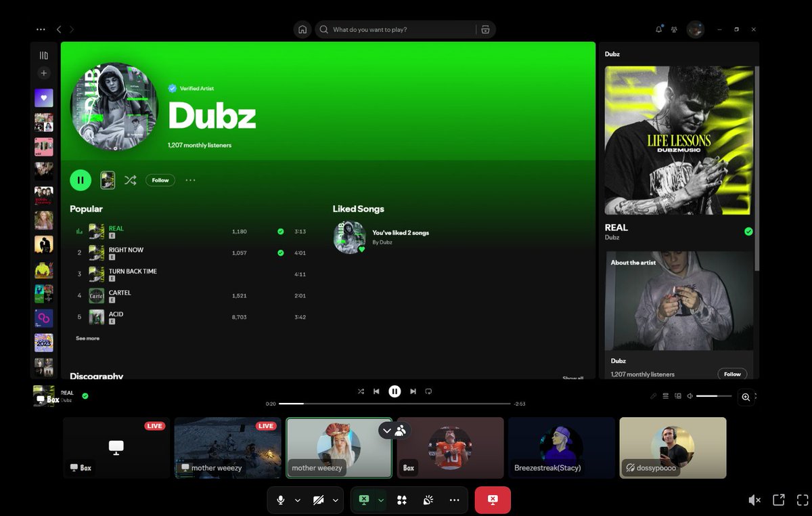Viewport: 812px width, 516px height.
Task: Open the Spotify three-dot app menu
Action: coord(41,30)
